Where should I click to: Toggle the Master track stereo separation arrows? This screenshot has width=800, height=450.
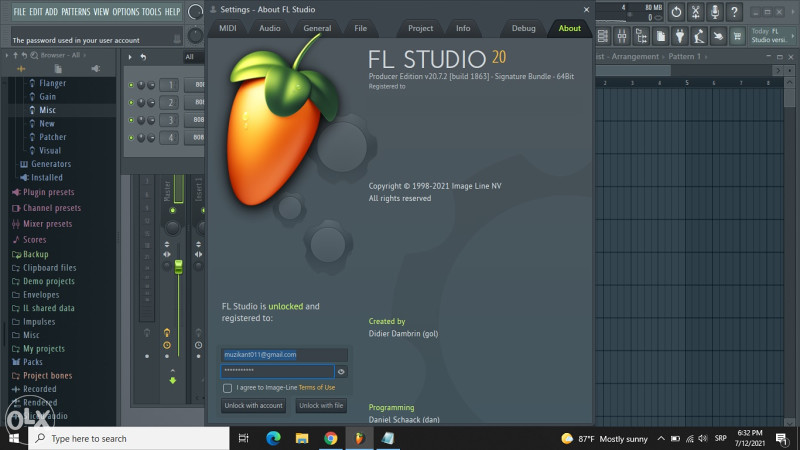click(x=167, y=254)
